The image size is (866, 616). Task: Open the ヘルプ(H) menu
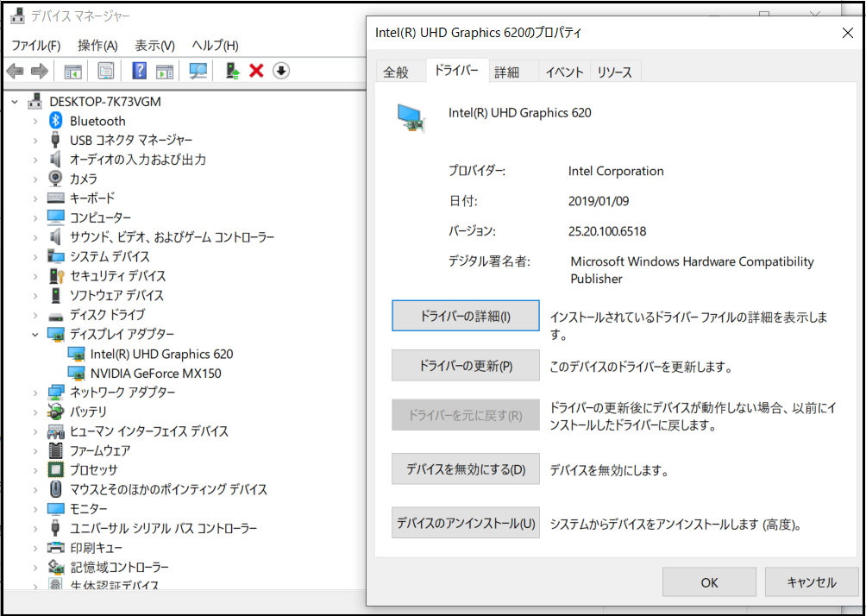click(x=215, y=46)
